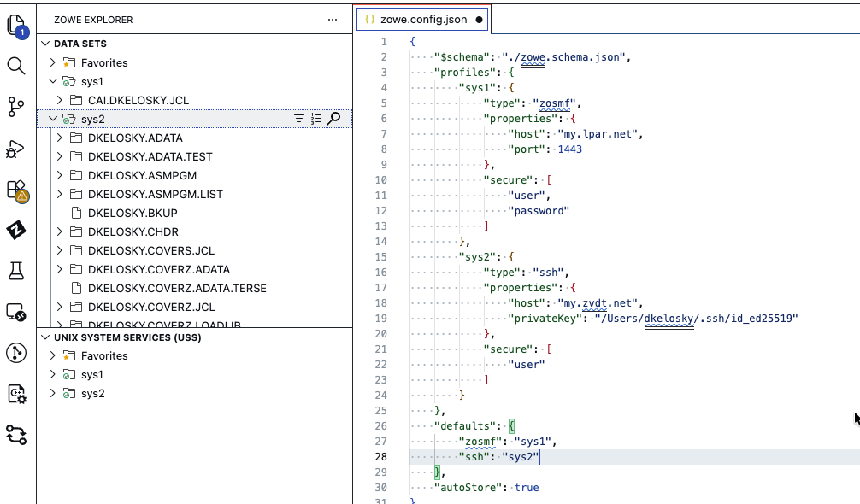Screen dimensions: 860x504
Task: Click the "sys1" default value on line 27
Action: [x=533, y=442]
